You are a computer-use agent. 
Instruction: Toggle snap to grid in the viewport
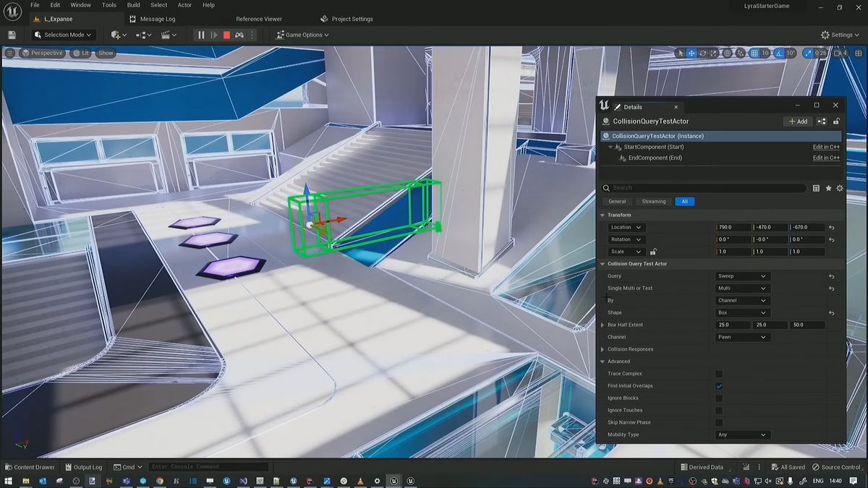click(753, 53)
